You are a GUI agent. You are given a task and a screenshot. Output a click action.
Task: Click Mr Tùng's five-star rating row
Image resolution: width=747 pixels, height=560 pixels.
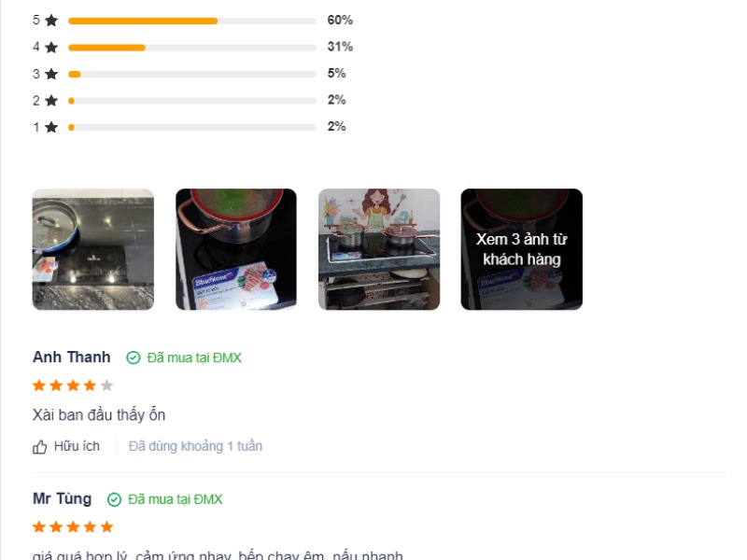pos(73,527)
